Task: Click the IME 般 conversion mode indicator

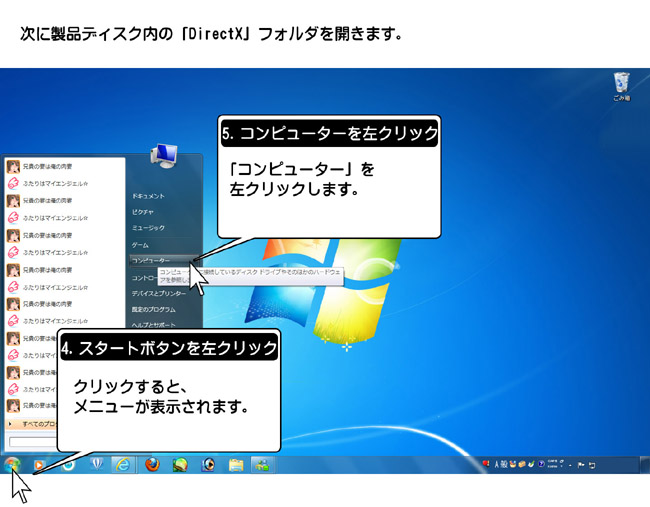Action: 504,464
